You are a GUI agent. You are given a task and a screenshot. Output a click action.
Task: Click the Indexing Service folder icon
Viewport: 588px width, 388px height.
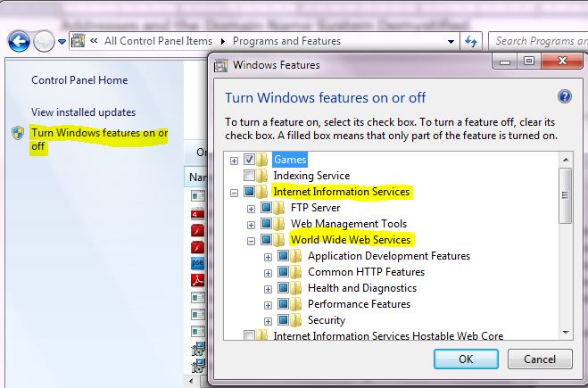[261, 176]
